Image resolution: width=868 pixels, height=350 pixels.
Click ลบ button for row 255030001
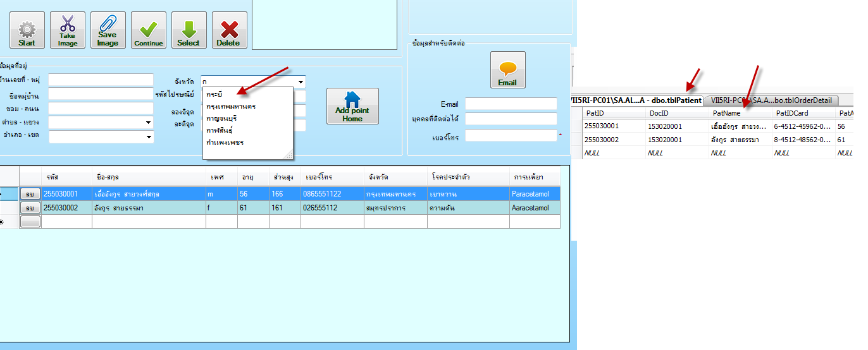tap(30, 194)
